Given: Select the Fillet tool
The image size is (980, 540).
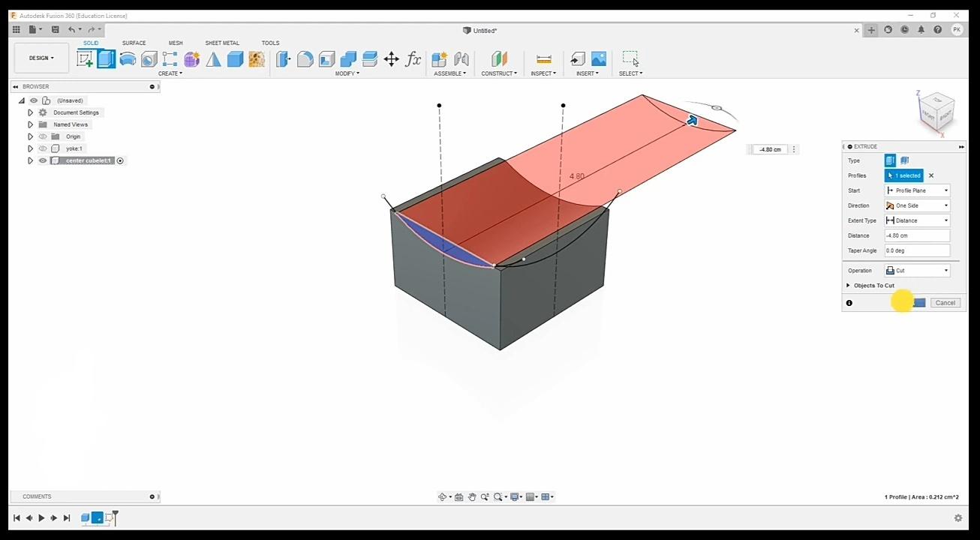Looking at the screenshot, I should (x=305, y=59).
